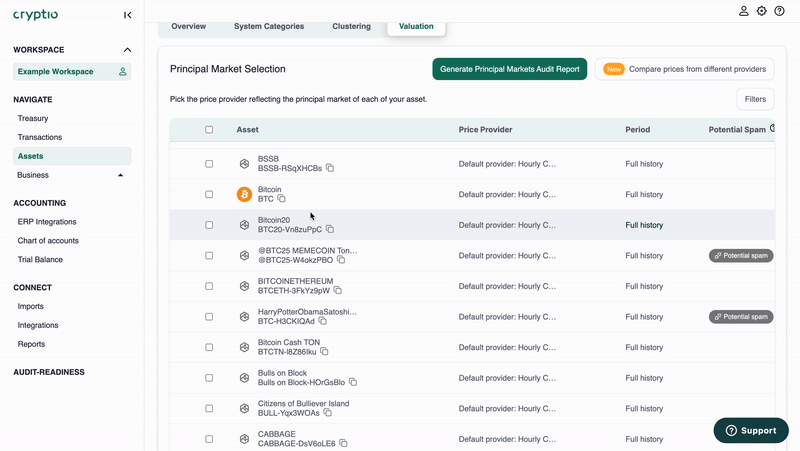Click the BSSB asset token icon

click(244, 164)
